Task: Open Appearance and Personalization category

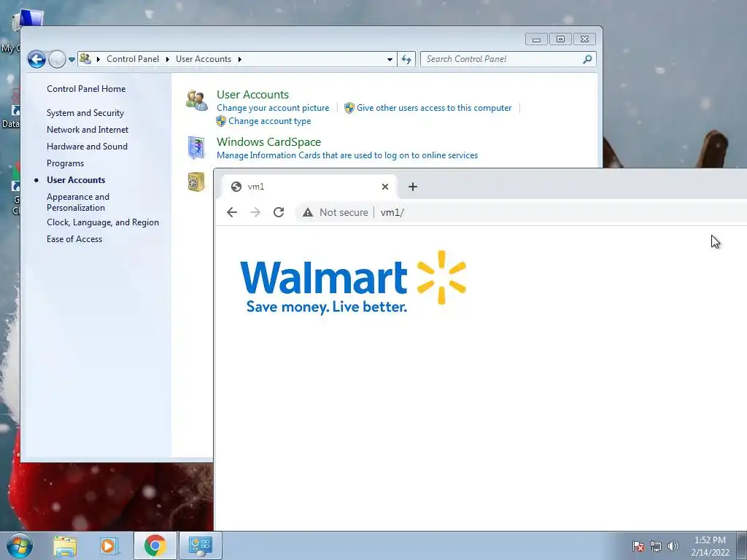Action: coord(78,202)
